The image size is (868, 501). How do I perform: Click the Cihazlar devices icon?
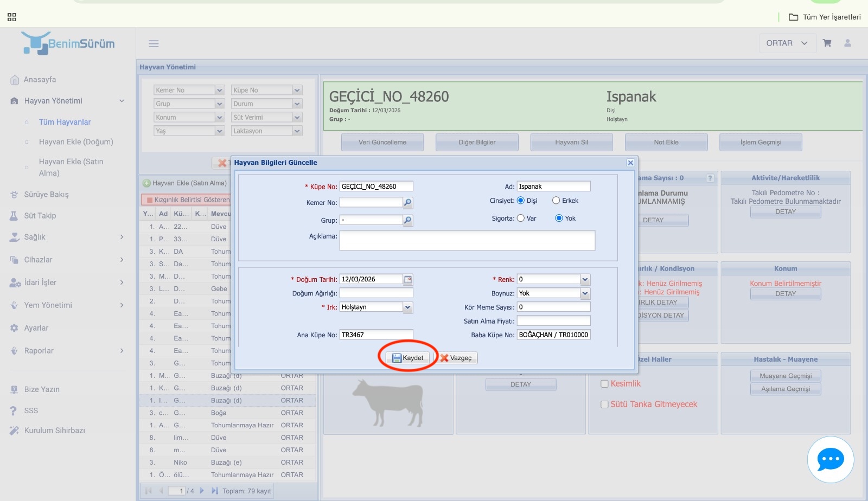(x=14, y=260)
